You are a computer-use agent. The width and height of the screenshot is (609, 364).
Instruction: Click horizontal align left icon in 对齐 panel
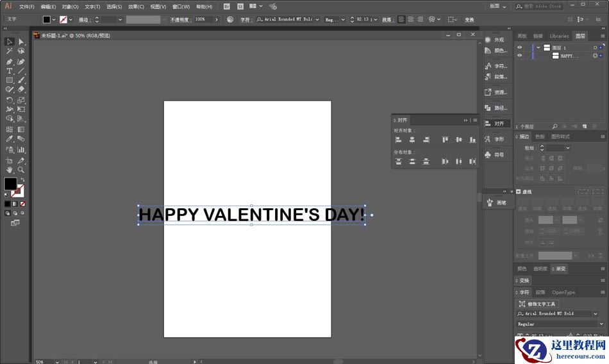coord(398,140)
